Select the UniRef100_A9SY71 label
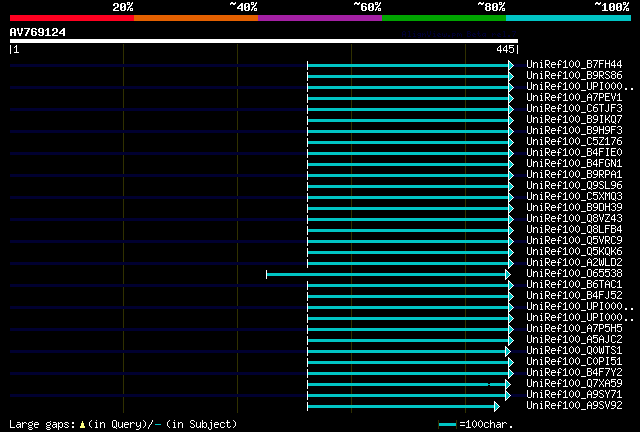The image size is (640, 432). 574,395
